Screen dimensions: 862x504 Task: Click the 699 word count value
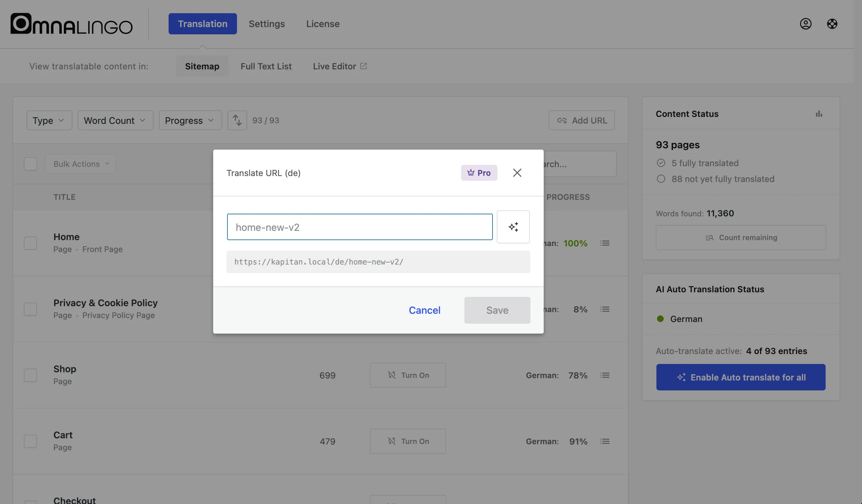pyautogui.click(x=327, y=375)
